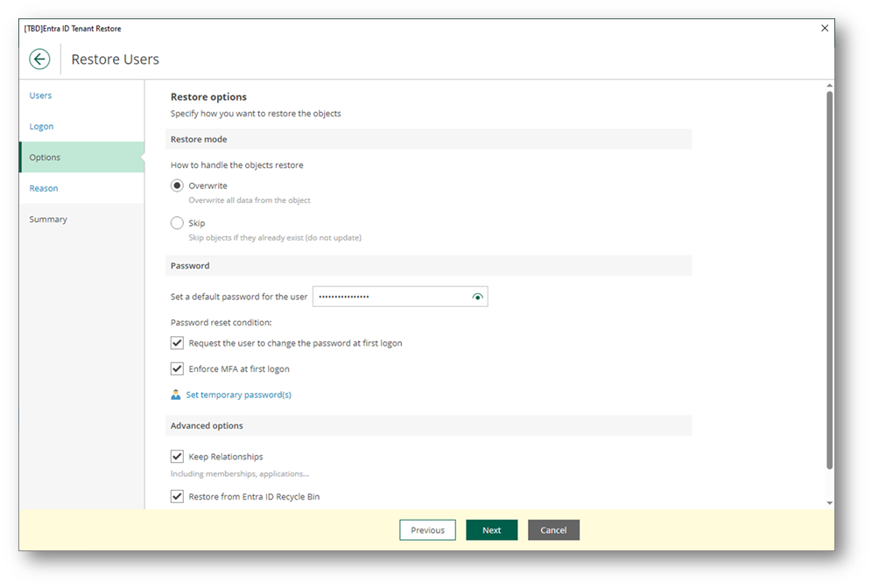Select the Overwrite restore mode

(178, 186)
